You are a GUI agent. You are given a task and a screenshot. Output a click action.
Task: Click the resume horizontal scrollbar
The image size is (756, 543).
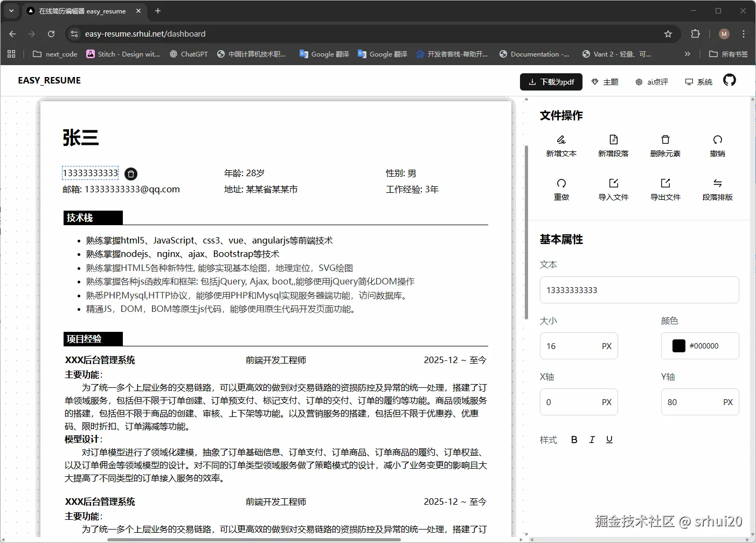254,539
